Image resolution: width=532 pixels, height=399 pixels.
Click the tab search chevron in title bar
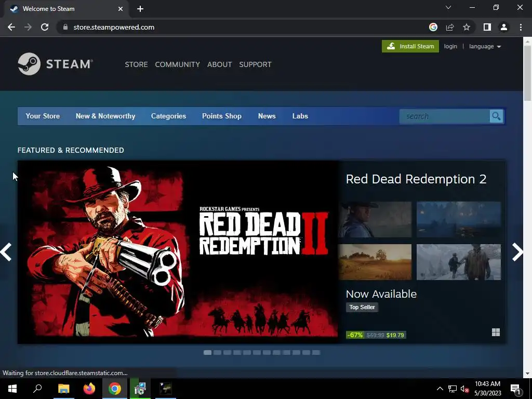coord(448,7)
